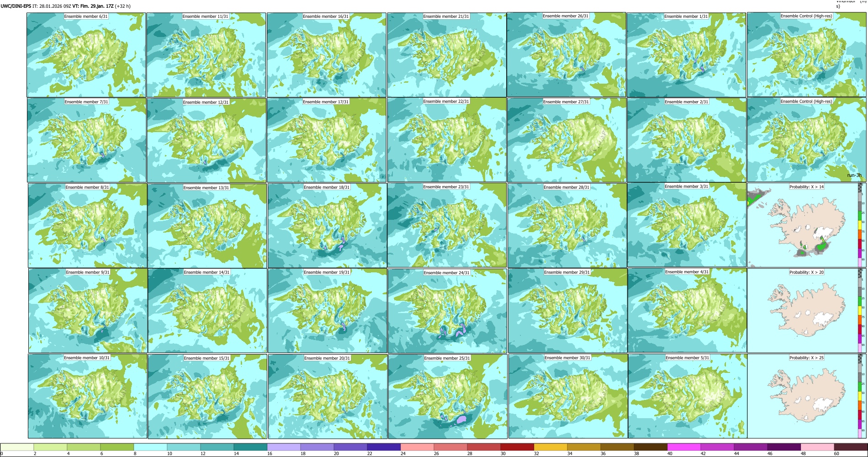
Task: Pick the dark teal 14–16 legend swatch
Action: tap(250, 447)
